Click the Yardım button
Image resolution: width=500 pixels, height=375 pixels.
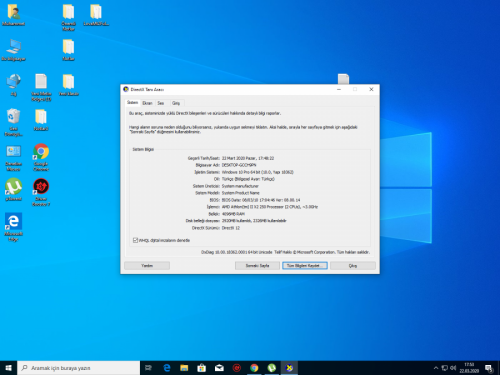pyautogui.click(x=147, y=266)
